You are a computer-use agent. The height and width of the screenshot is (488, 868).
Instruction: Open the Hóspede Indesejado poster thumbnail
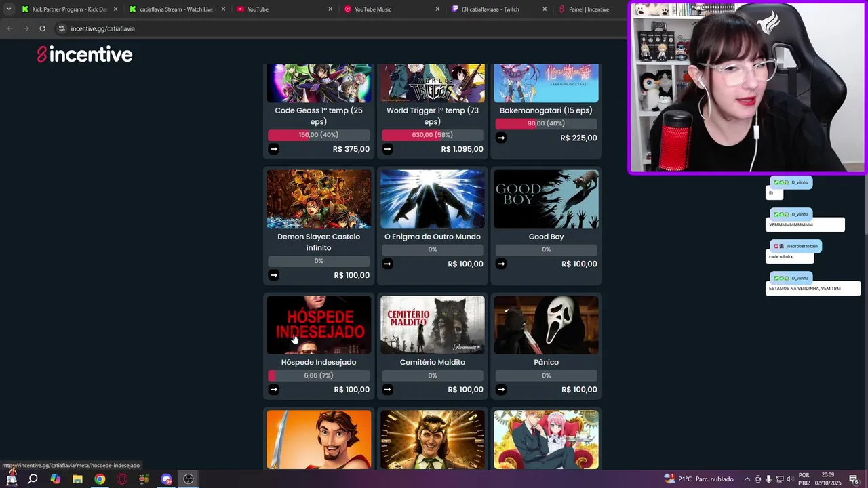coord(319,325)
